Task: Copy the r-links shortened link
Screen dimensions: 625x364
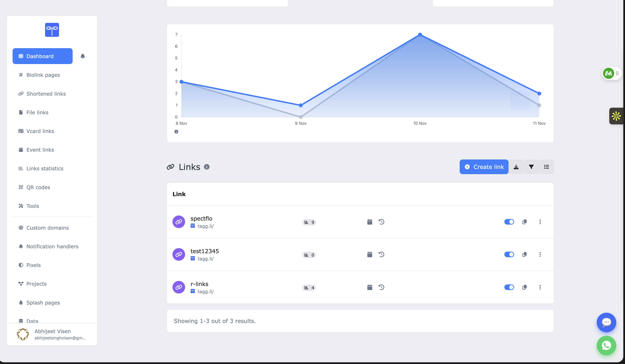Action: [524, 287]
